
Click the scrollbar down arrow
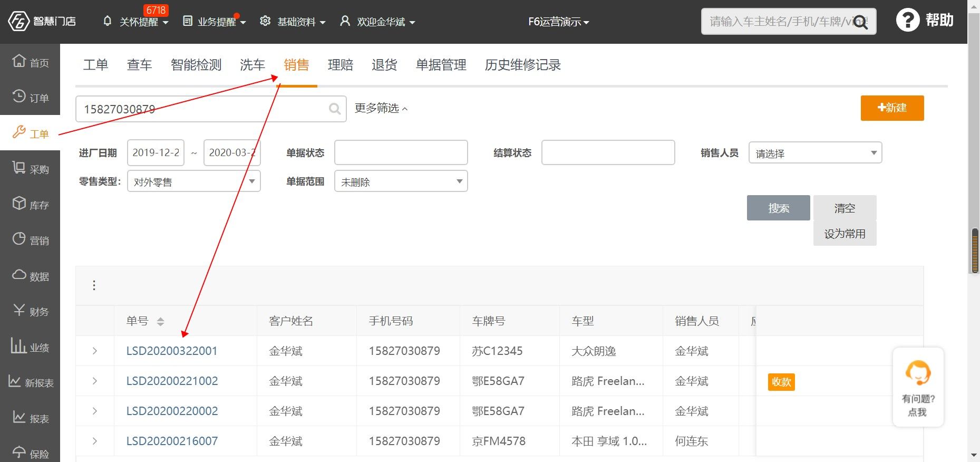point(974,456)
